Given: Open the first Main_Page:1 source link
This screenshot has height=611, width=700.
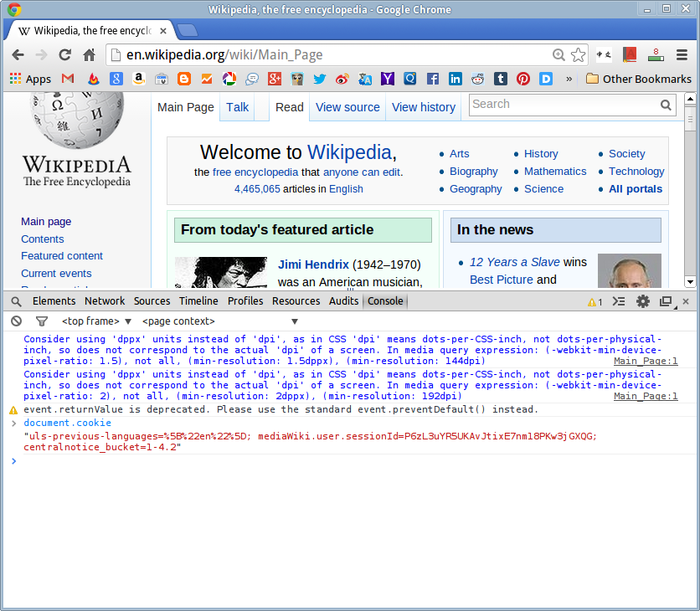Looking at the screenshot, I should [x=646, y=361].
